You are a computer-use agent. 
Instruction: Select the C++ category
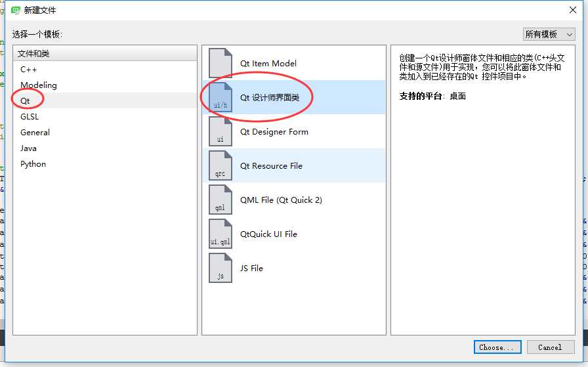tap(104, 69)
